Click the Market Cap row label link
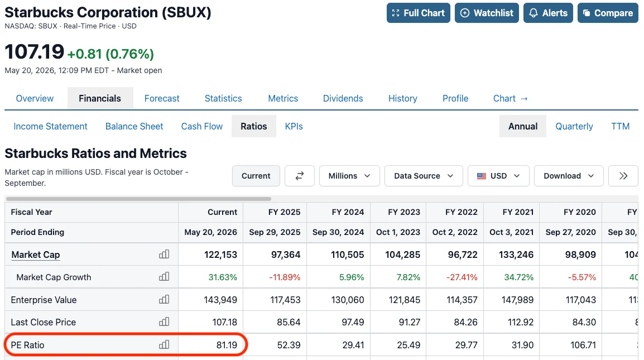 click(35, 255)
